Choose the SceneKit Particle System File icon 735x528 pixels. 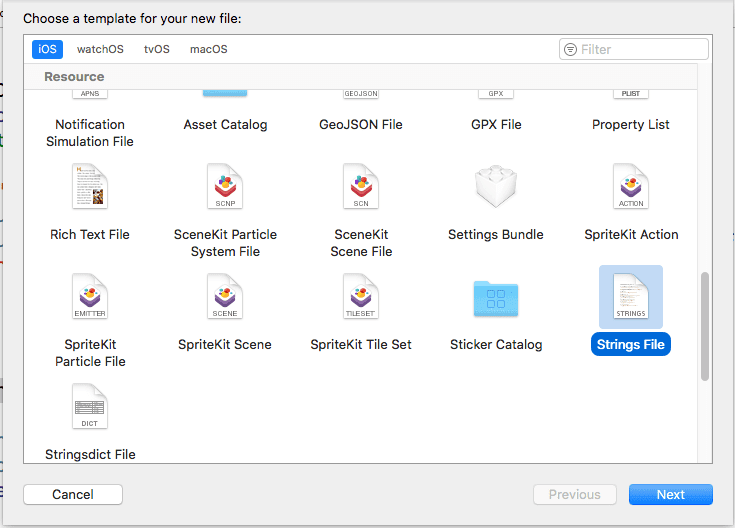pos(225,187)
